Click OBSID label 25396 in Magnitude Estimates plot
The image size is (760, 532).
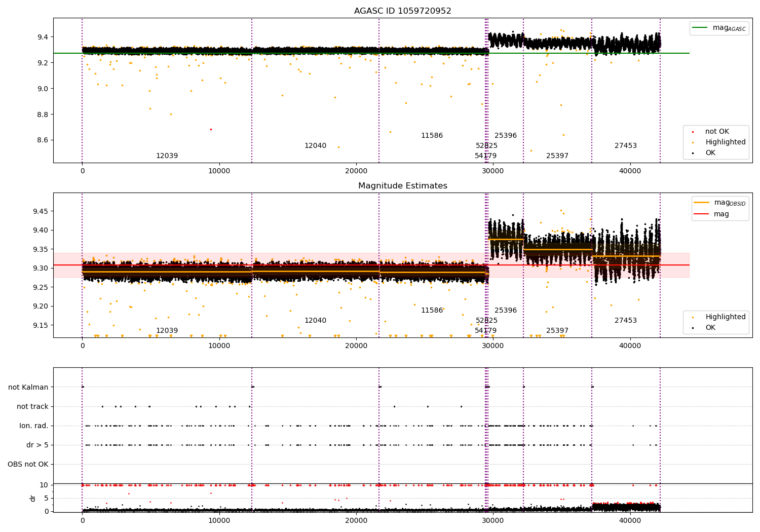coord(506,311)
